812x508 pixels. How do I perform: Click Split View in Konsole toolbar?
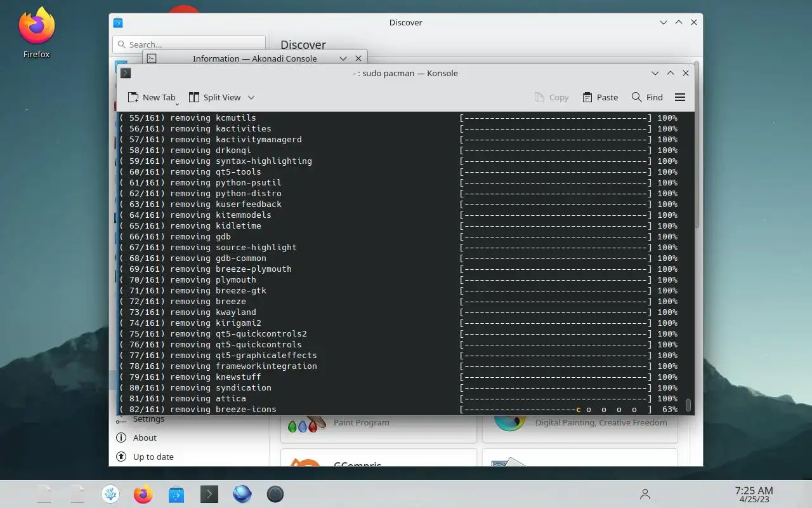[215, 97]
